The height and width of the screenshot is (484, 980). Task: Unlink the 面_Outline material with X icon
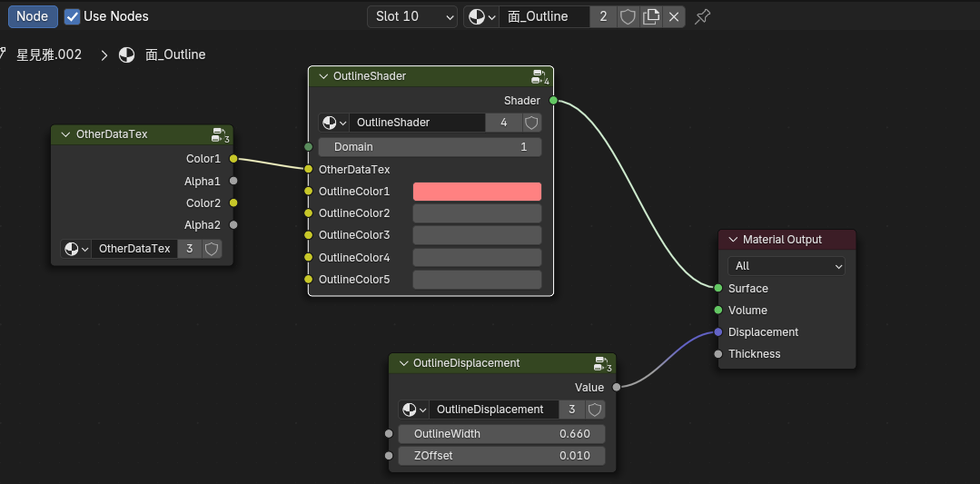(673, 16)
